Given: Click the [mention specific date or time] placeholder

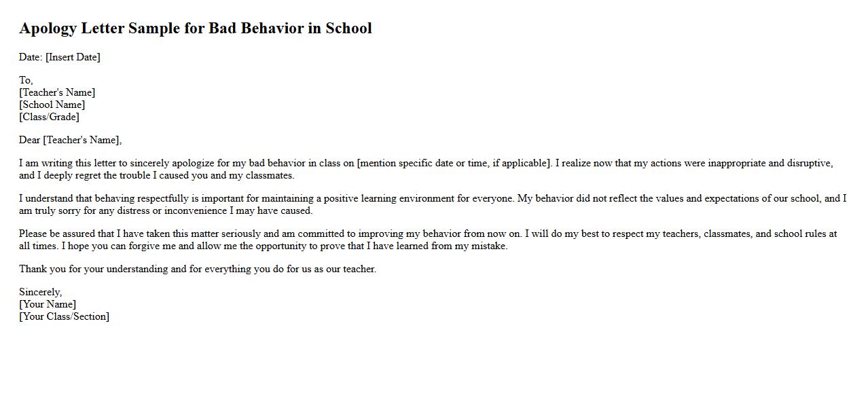Looking at the screenshot, I should 454,163.
